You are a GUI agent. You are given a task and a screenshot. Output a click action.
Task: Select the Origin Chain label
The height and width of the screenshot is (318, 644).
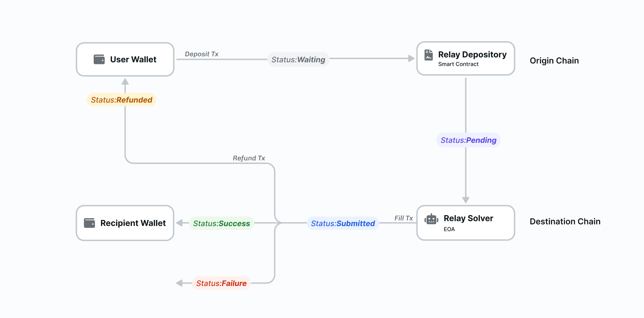(x=554, y=61)
